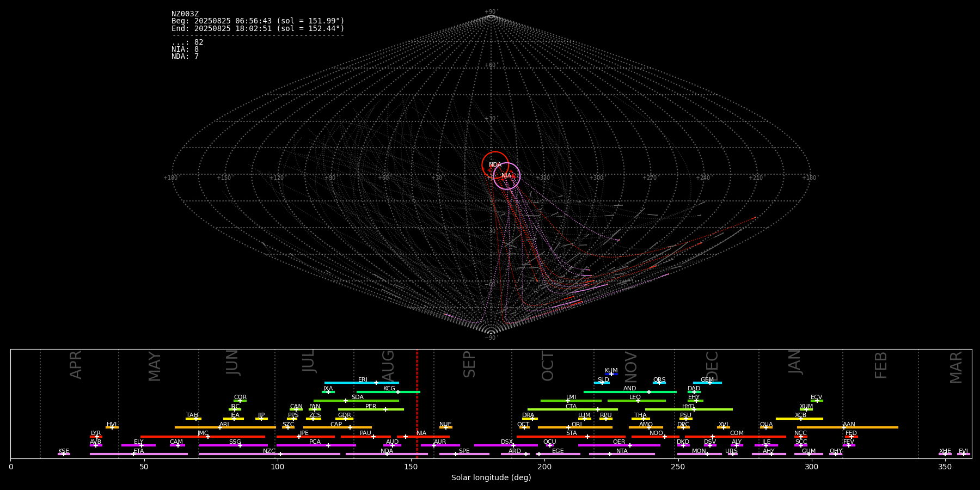This screenshot has height=490, width=980.
Task: Click the 'NDA: 7' count in header
Action: coord(185,57)
